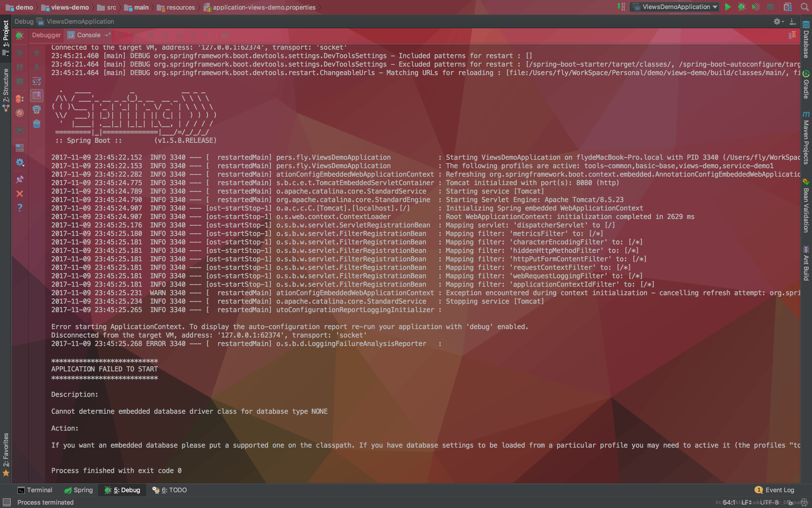Toggle Scroll to the End of the console
Image resolution: width=812 pixels, height=508 pixels.
point(37,95)
